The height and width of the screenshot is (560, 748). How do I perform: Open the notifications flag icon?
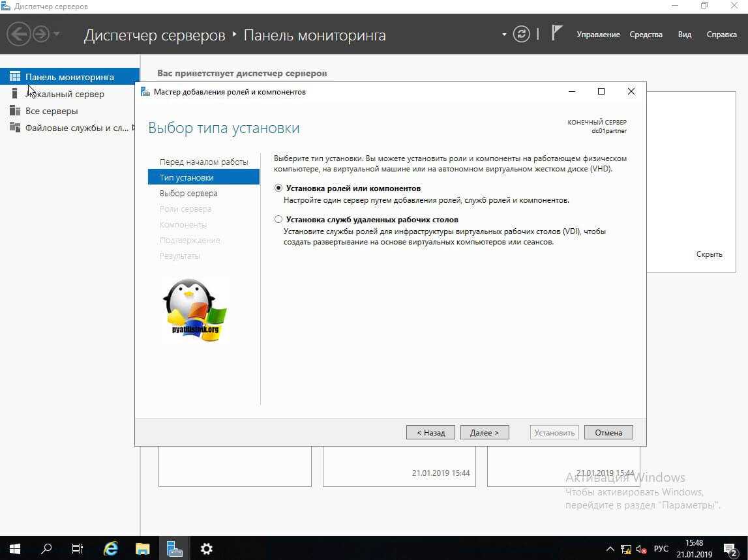click(556, 33)
